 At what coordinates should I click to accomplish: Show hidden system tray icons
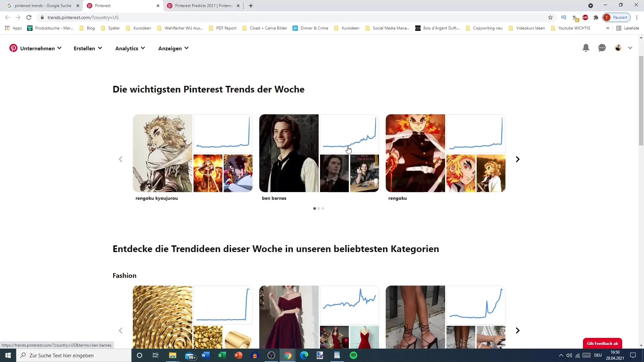click(561, 355)
